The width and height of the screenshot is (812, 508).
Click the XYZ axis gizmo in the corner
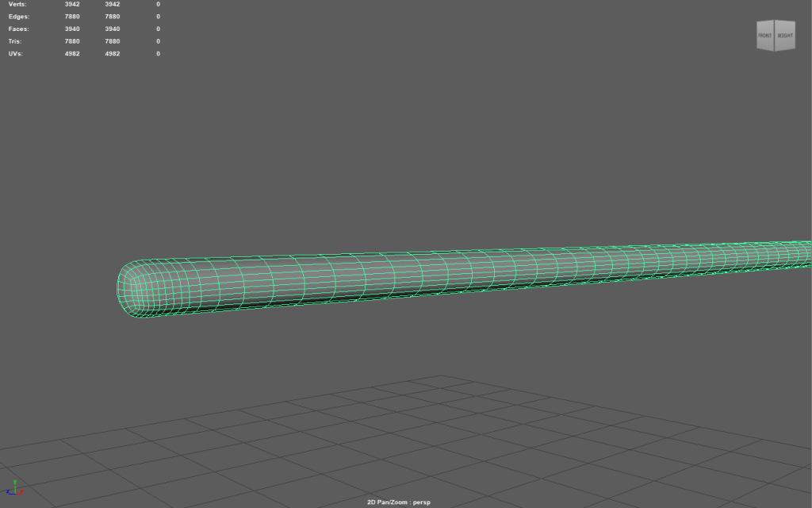pyautogui.click(x=16, y=488)
